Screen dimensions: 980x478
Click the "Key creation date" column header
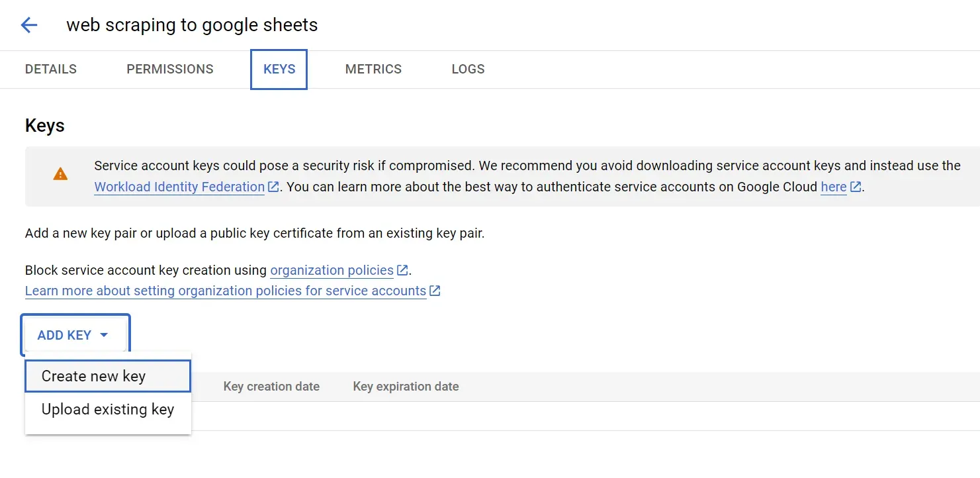[x=271, y=387]
